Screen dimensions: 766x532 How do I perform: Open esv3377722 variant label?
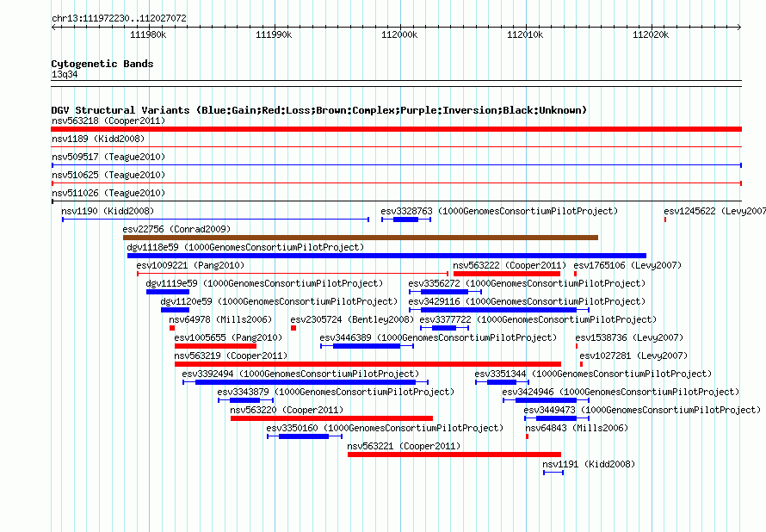[x=538, y=319]
